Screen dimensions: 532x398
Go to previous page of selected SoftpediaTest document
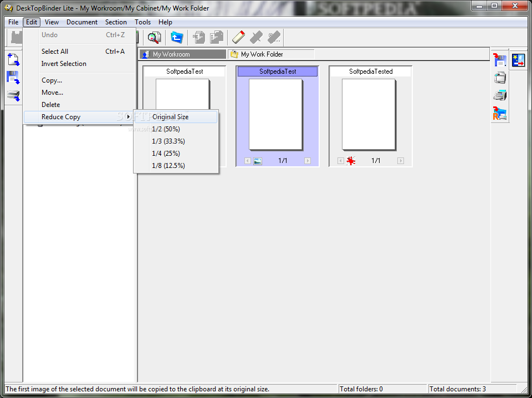pyautogui.click(x=248, y=161)
